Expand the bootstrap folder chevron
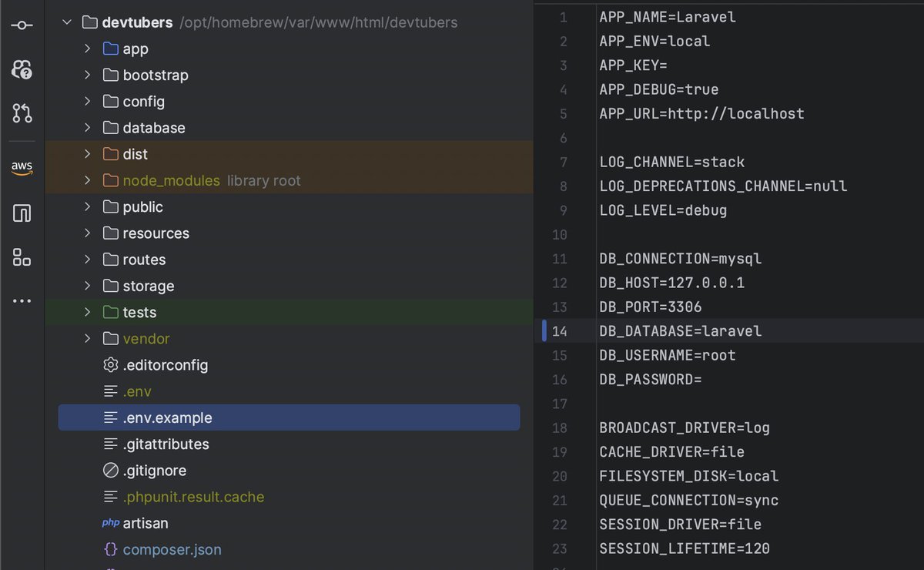Screen dimensions: 924x570 tap(88, 75)
